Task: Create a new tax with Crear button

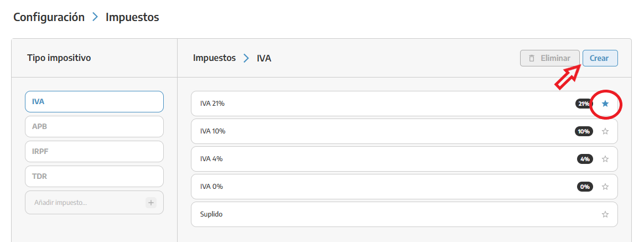Action: [x=600, y=58]
